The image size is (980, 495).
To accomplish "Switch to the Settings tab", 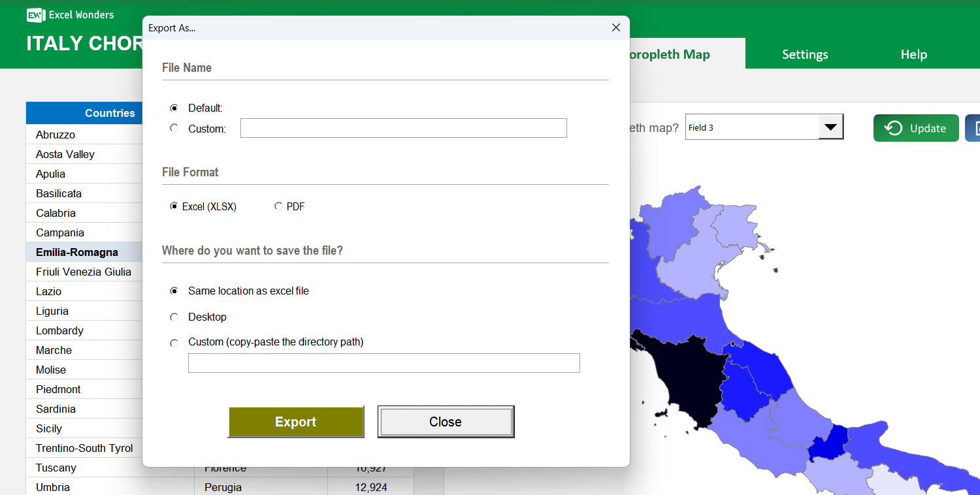I will pos(805,54).
